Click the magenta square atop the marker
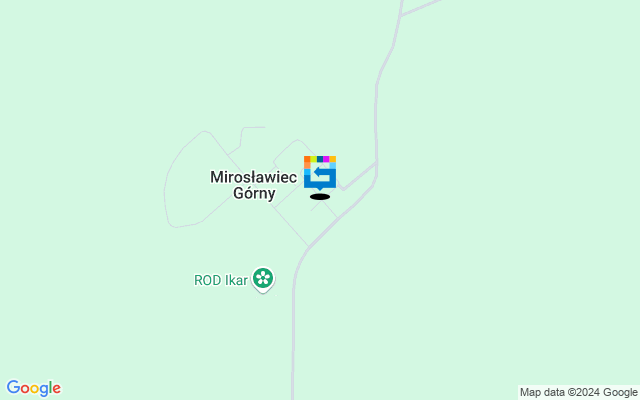Viewport: 640px width, 400px height. click(326, 159)
